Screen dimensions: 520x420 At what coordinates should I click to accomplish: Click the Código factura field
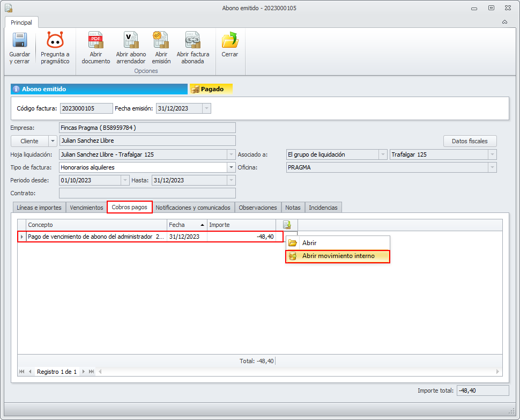coord(86,108)
